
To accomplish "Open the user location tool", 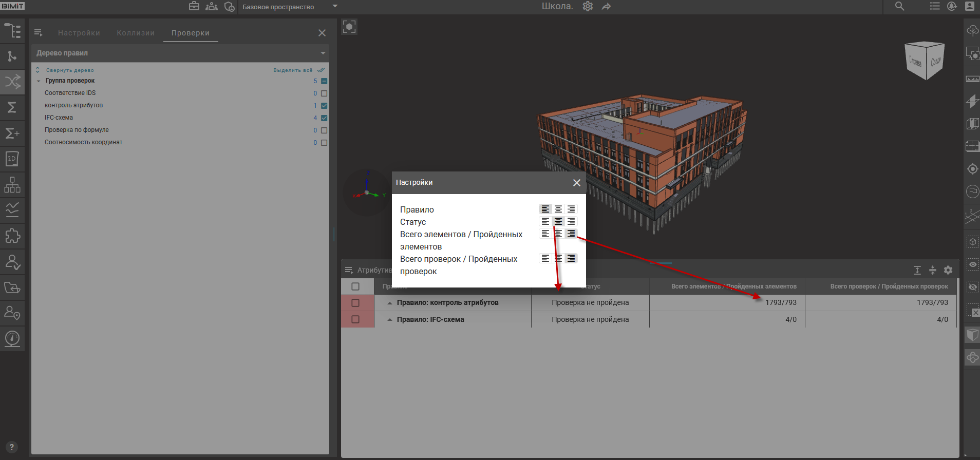I will tap(12, 313).
